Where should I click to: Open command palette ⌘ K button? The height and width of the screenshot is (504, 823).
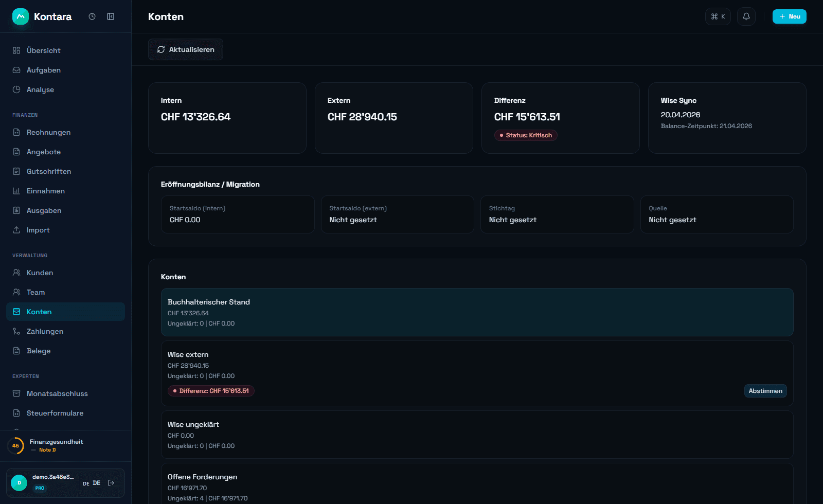coord(718,16)
